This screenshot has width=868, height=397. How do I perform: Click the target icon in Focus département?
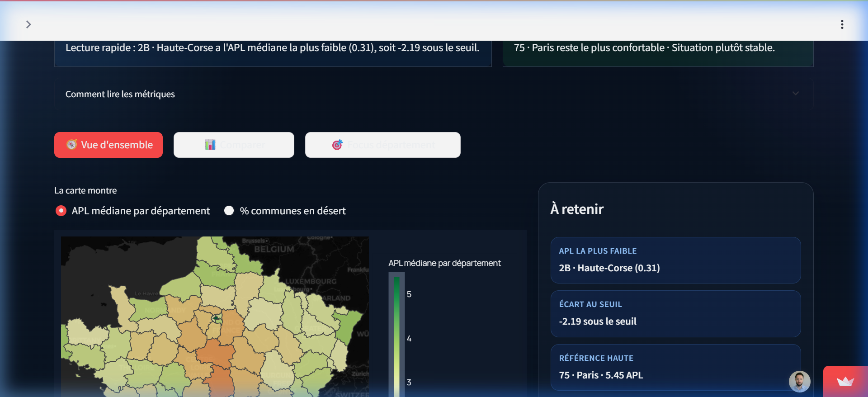(x=337, y=145)
